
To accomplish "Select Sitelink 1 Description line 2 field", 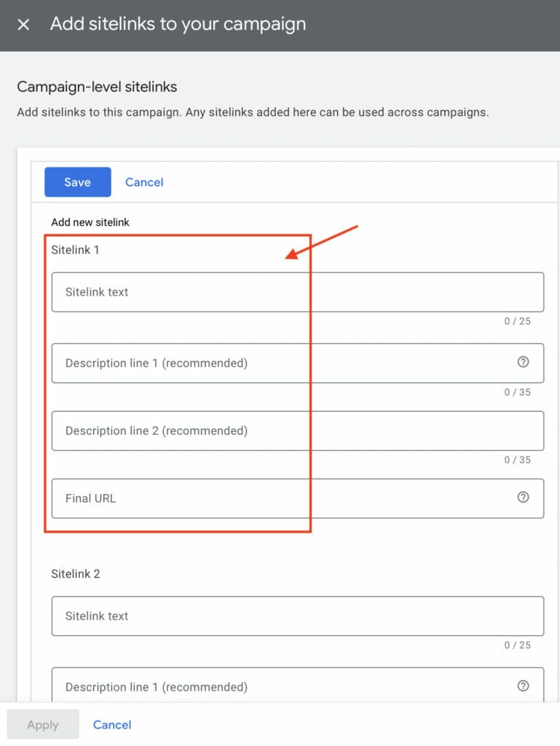I will click(x=297, y=431).
